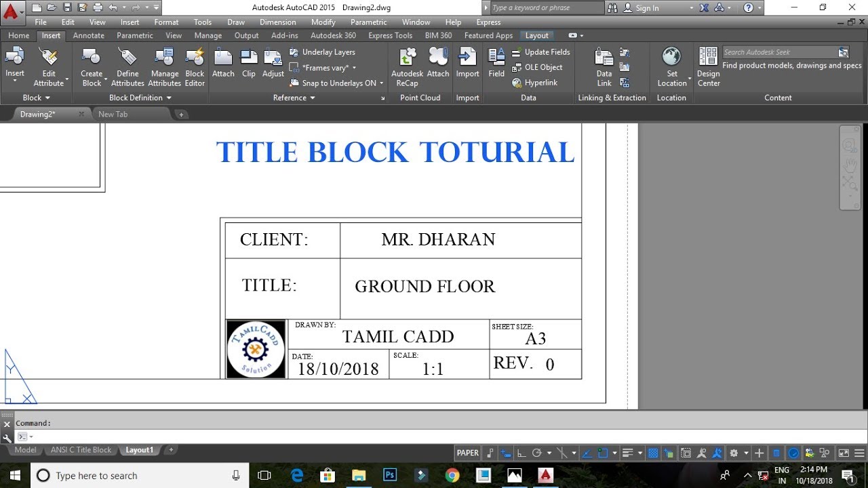Select the Adjust tool

point(273,63)
